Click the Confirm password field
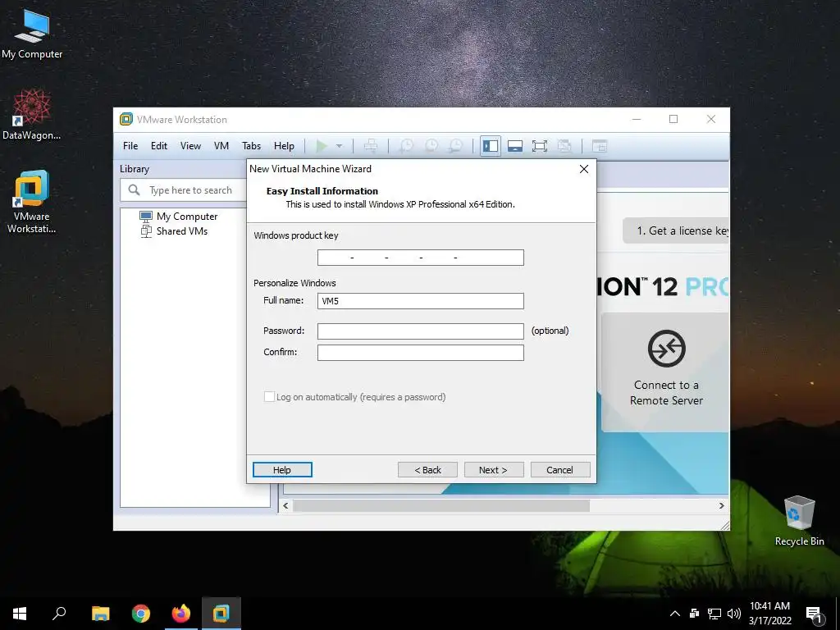Image resolution: width=840 pixels, height=630 pixels. (x=421, y=353)
